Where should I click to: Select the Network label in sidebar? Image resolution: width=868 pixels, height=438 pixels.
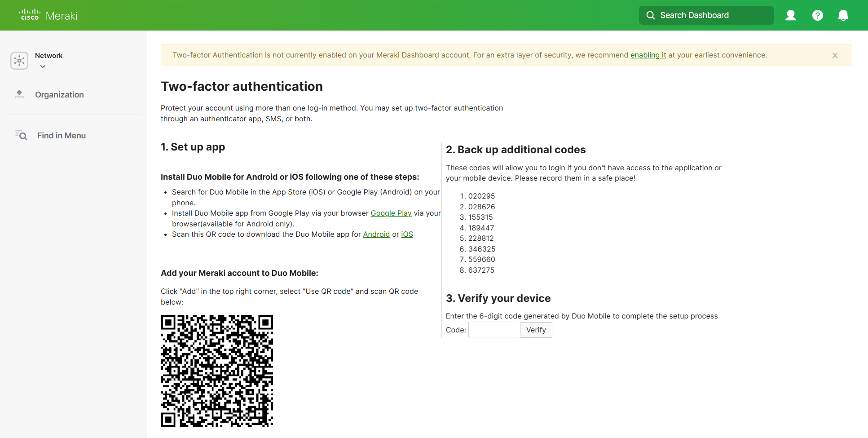coord(48,56)
